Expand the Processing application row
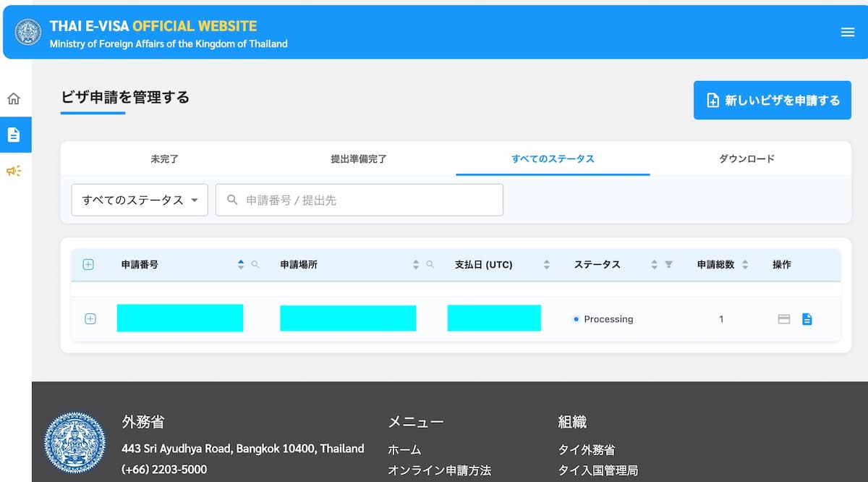Viewport: 868px width, 482px height. click(90, 319)
